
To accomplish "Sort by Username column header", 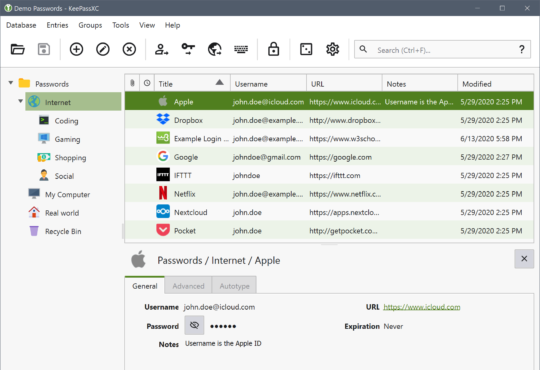I will click(x=268, y=83).
